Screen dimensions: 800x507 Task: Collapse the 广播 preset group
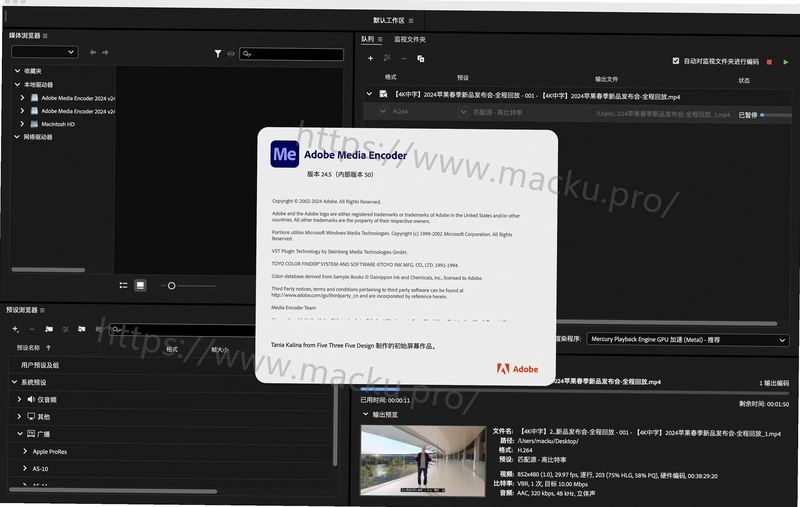click(19, 434)
